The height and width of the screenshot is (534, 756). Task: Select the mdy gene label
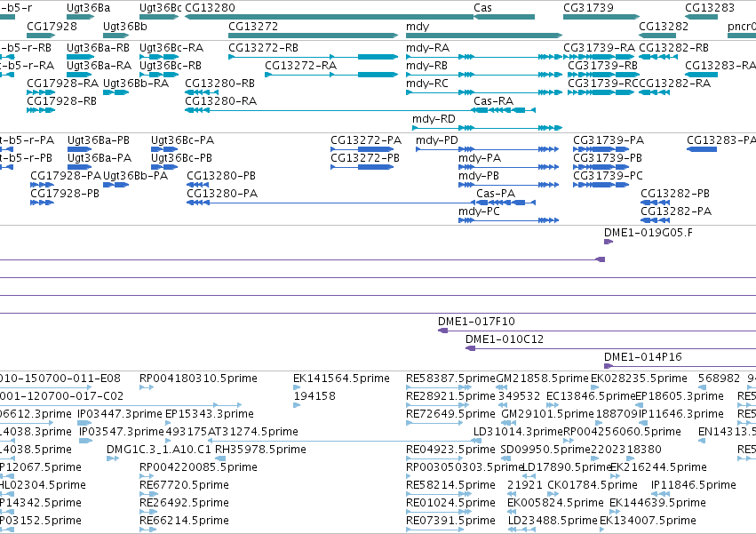[x=418, y=27]
